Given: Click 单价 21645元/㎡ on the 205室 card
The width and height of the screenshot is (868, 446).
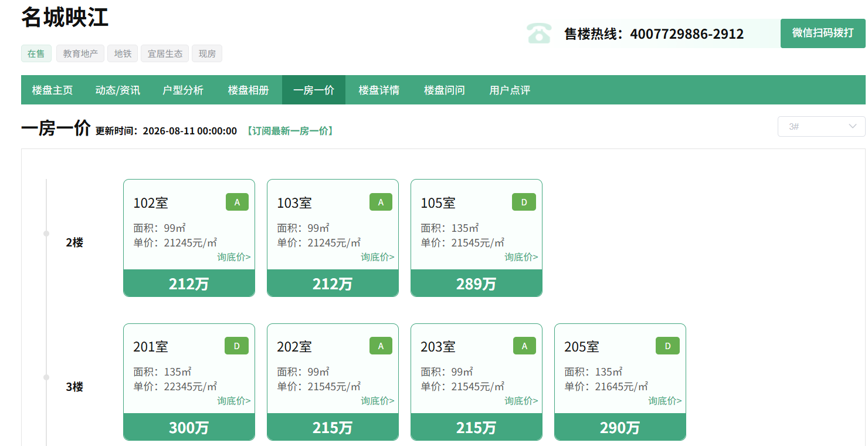Looking at the screenshot, I should (x=606, y=387).
